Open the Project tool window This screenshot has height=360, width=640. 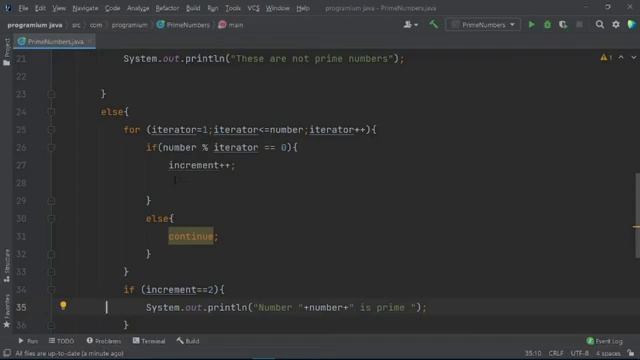coord(7,52)
